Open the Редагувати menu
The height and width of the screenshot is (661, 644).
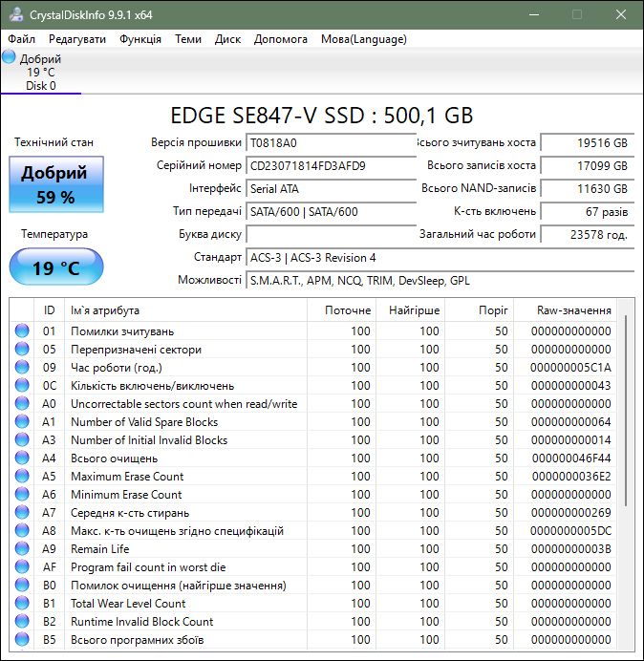click(77, 39)
